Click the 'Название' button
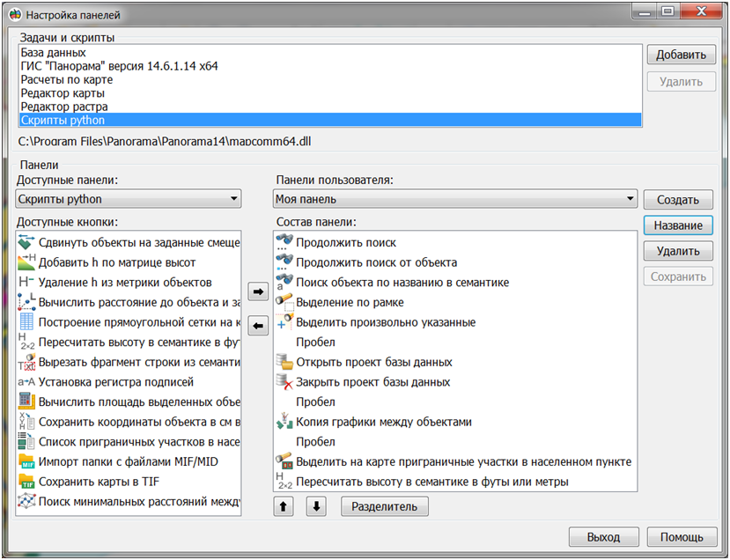This screenshot has height=560, width=730. (677, 225)
